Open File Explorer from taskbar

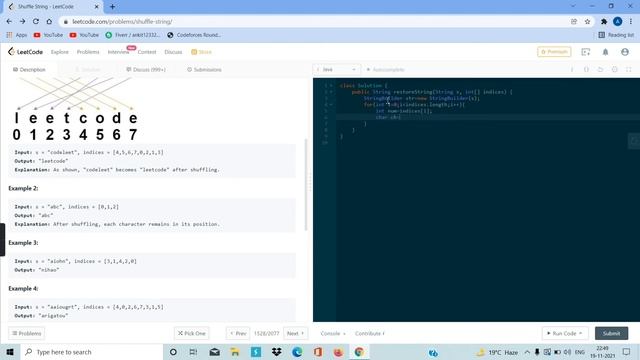point(235,352)
